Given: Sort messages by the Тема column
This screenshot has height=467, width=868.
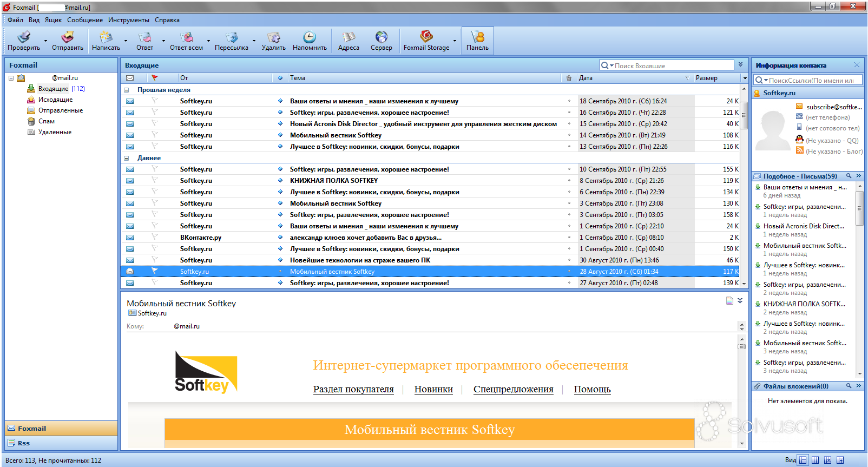Looking at the screenshot, I should [424, 78].
